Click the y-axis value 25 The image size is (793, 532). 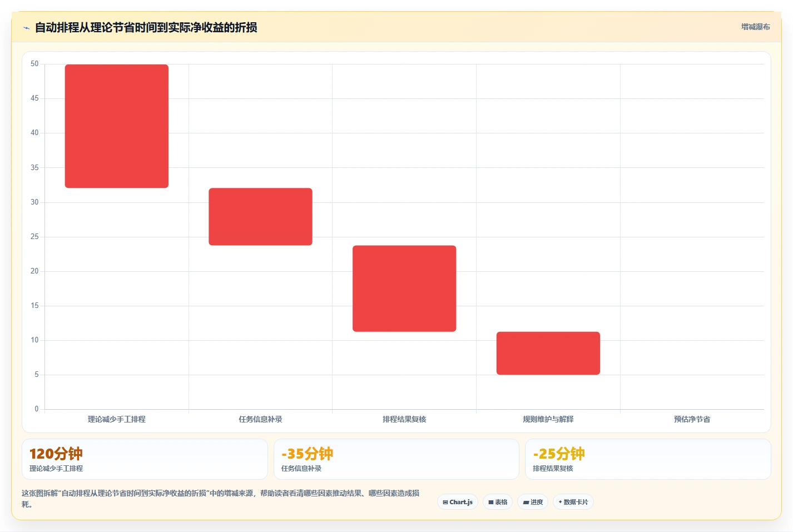pyautogui.click(x=34, y=237)
